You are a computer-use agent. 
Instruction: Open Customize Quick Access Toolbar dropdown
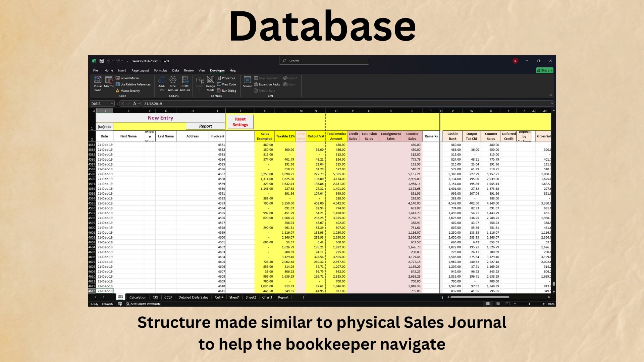click(x=127, y=61)
